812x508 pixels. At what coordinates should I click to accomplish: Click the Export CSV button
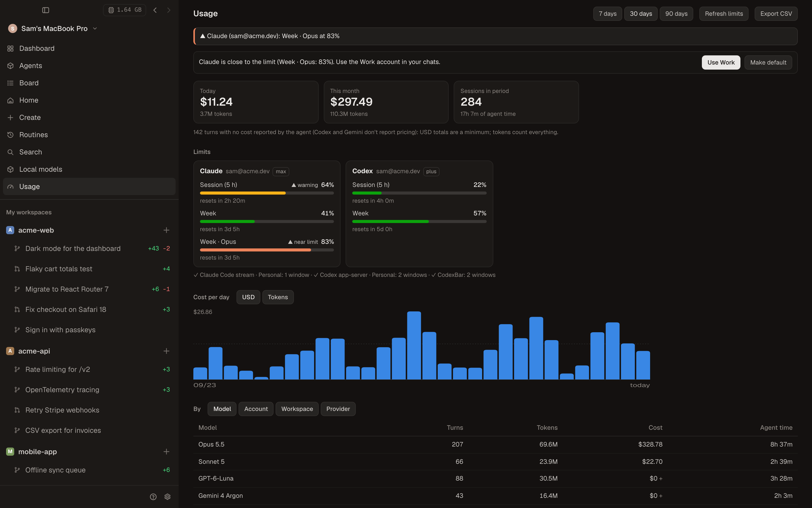click(x=776, y=14)
